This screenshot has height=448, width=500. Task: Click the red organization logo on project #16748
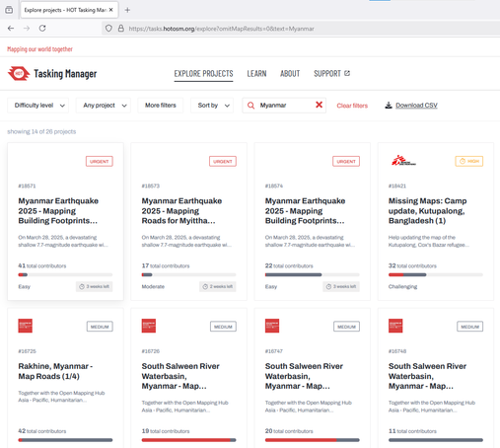coord(395,326)
